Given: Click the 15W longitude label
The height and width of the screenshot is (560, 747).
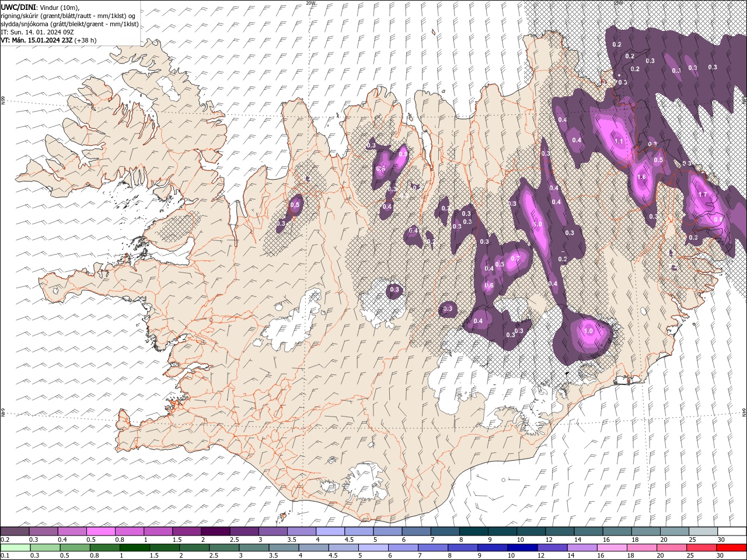Looking at the screenshot, I should point(618,3).
